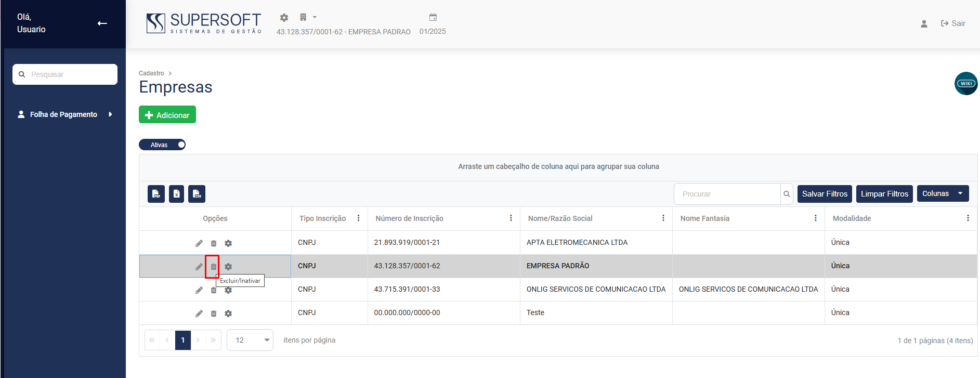Open the Colunas dropdown
Screen dimensions: 980x378
[x=942, y=193]
